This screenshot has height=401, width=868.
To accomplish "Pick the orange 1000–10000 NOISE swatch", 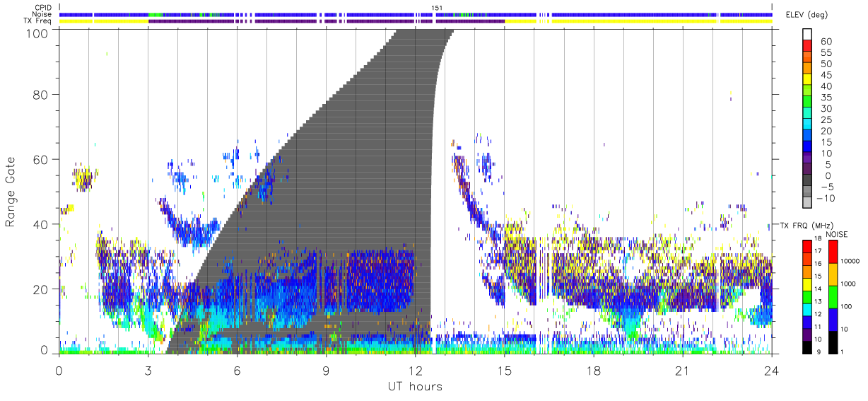I will tap(832, 273).
